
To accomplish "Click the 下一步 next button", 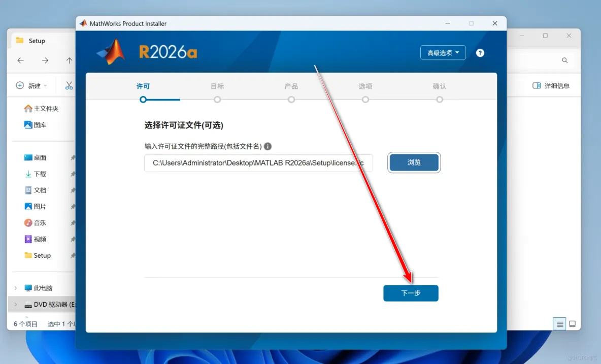I will [x=411, y=293].
